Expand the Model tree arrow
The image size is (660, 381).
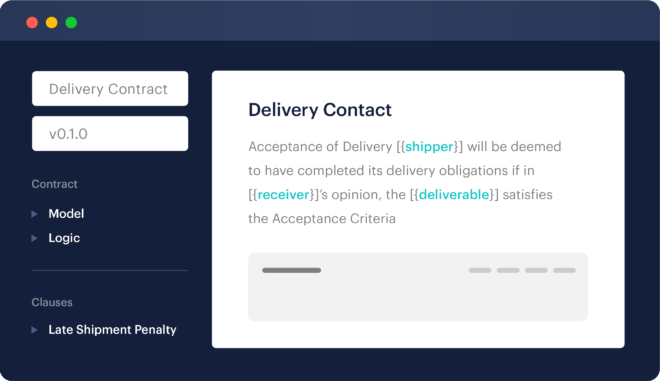(x=35, y=214)
